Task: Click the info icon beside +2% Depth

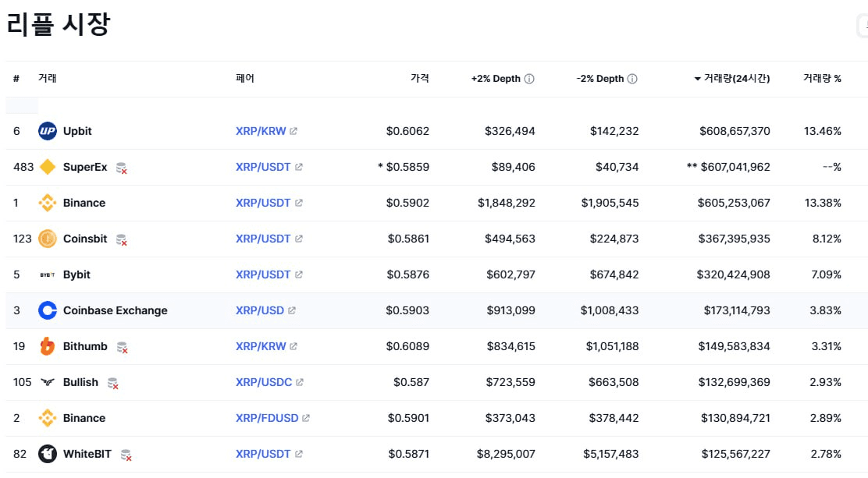Action: click(529, 79)
